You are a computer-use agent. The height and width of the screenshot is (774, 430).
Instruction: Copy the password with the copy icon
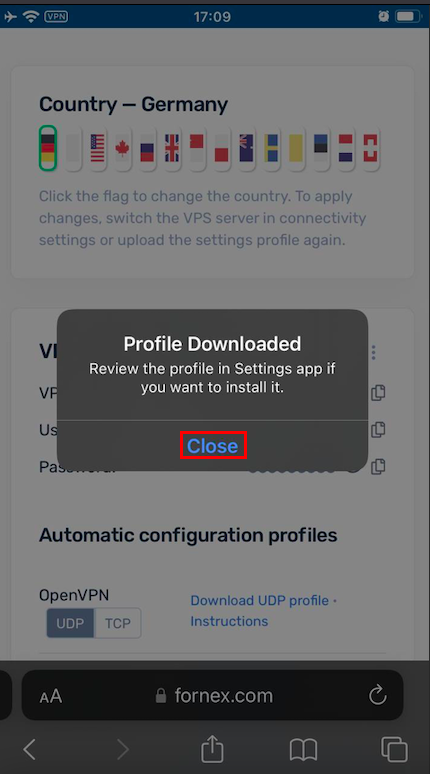point(378,466)
